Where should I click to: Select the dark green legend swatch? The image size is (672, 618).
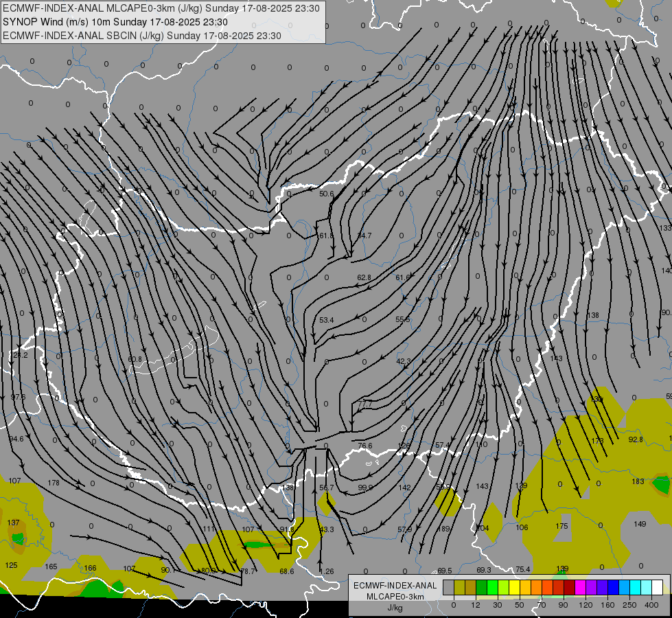click(481, 587)
